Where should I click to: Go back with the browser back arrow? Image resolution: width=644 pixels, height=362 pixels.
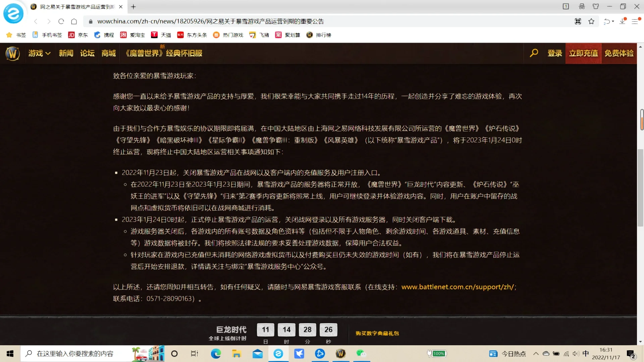pyautogui.click(x=36, y=21)
